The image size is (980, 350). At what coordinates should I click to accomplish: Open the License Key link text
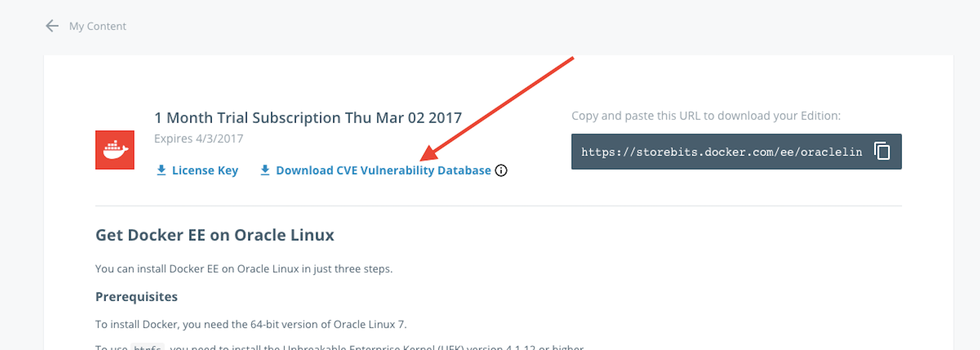(x=205, y=170)
